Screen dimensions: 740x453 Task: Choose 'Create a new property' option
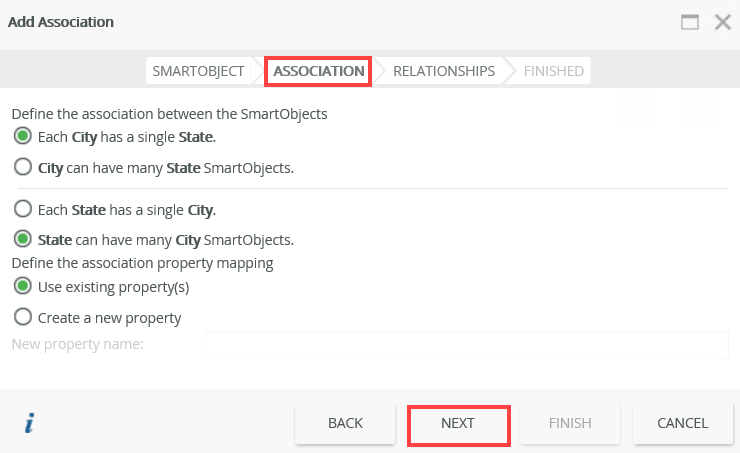point(22,318)
